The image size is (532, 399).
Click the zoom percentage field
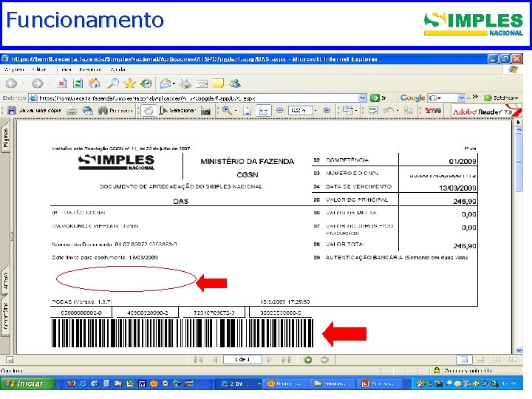click(x=300, y=110)
